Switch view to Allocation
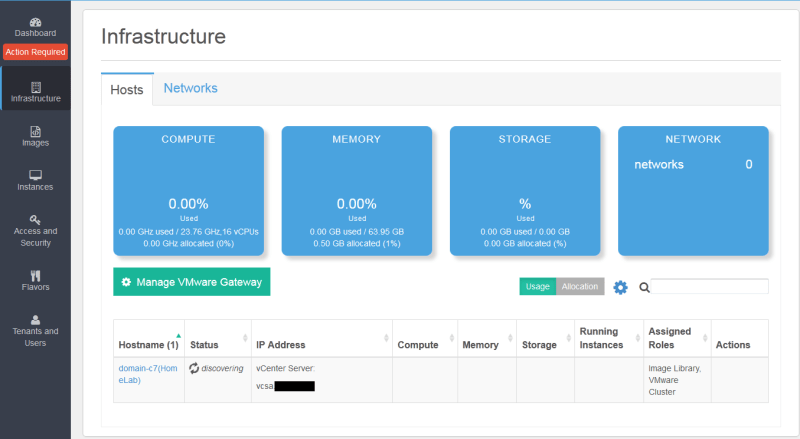The height and width of the screenshot is (439, 800). 580,287
